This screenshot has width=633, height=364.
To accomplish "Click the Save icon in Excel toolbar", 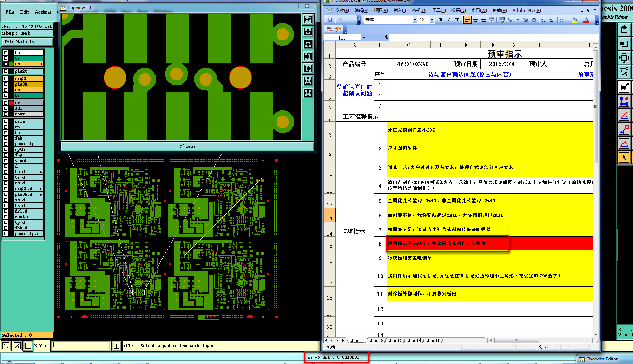I will click(x=330, y=20).
